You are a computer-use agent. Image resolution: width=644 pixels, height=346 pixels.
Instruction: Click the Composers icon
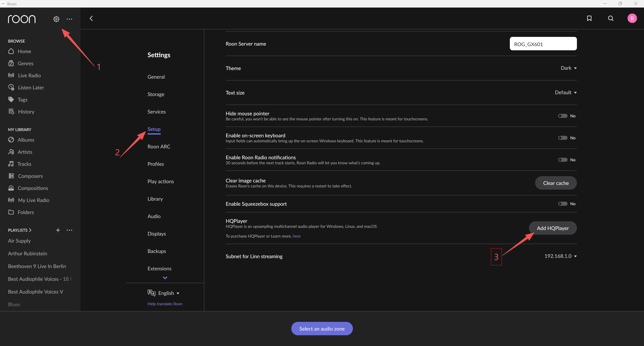click(11, 176)
